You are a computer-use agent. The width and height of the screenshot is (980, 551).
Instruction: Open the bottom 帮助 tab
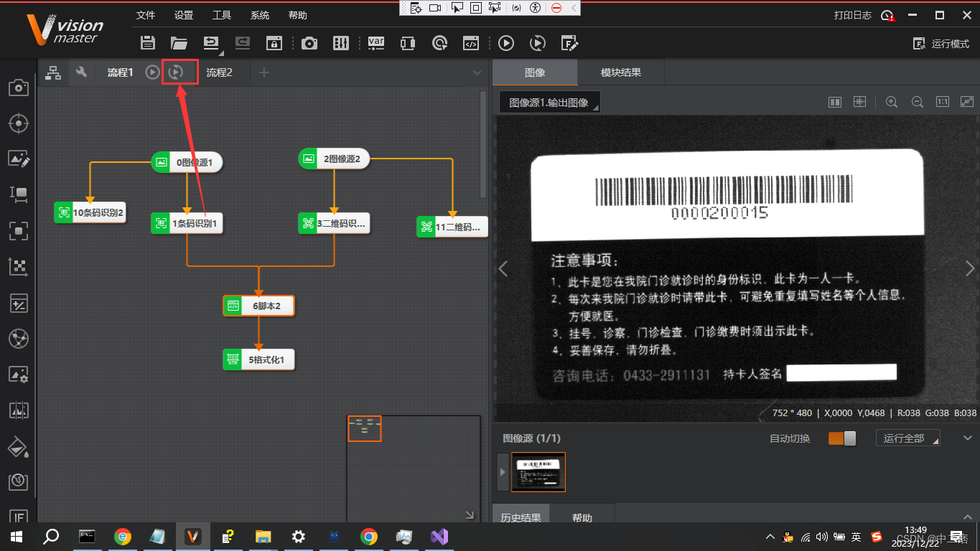coord(582,517)
